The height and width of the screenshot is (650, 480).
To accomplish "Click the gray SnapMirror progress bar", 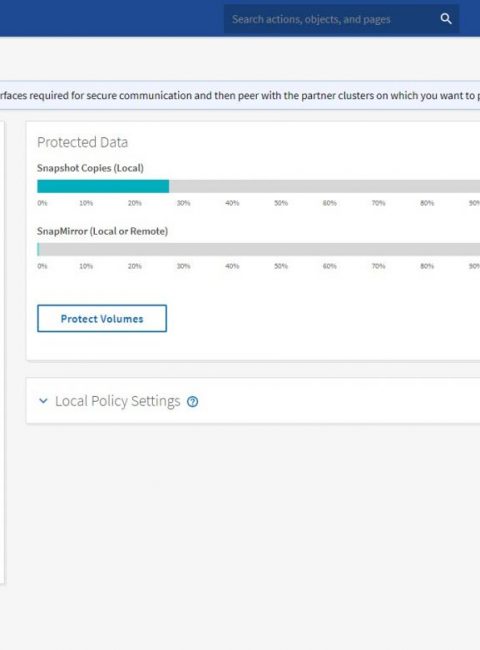I will click(x=259, y=249).
